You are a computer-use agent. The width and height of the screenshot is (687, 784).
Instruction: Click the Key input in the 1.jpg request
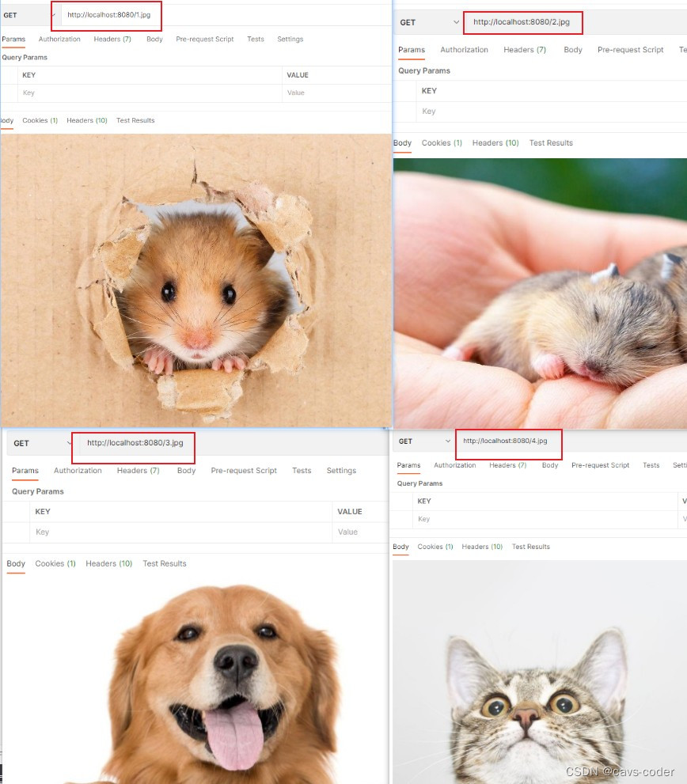pyautogui.click(x=150, y=93)
